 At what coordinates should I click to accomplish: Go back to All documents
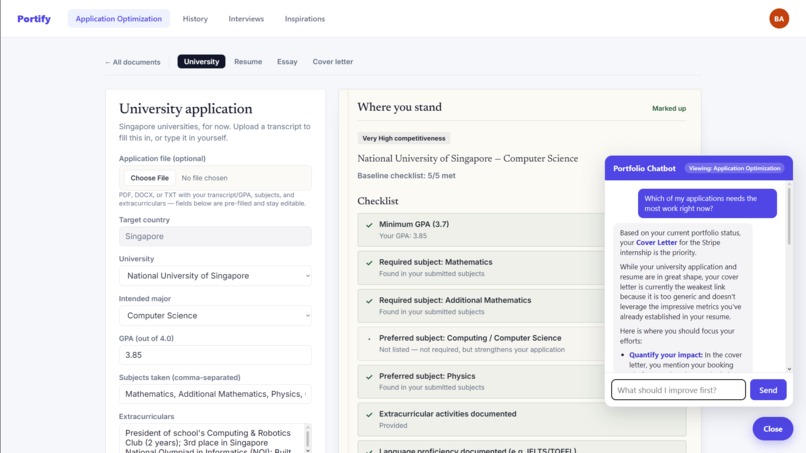click(x=133, y=62)
